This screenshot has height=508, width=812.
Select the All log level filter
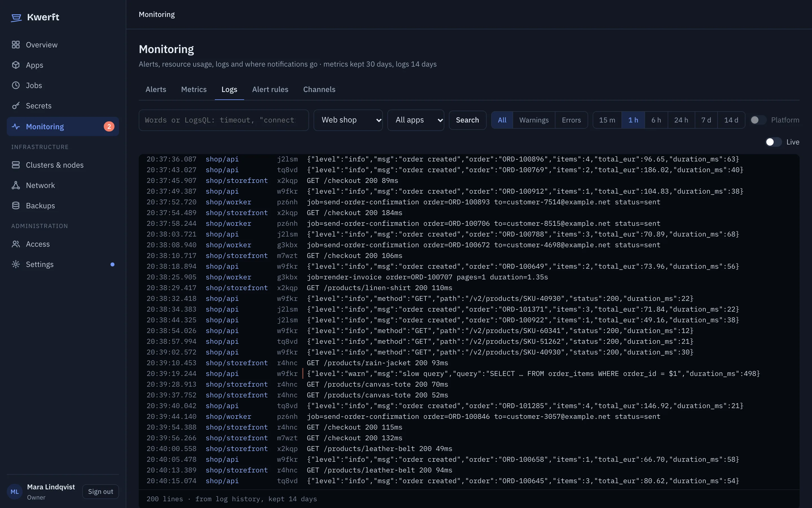pyautogui.click(x=502, y=120)
